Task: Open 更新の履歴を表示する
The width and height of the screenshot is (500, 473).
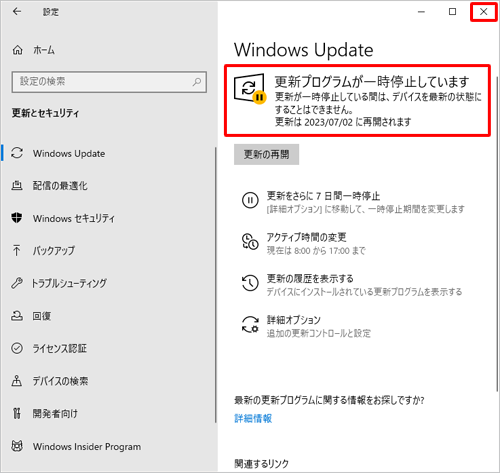Action: click(310, 278)
